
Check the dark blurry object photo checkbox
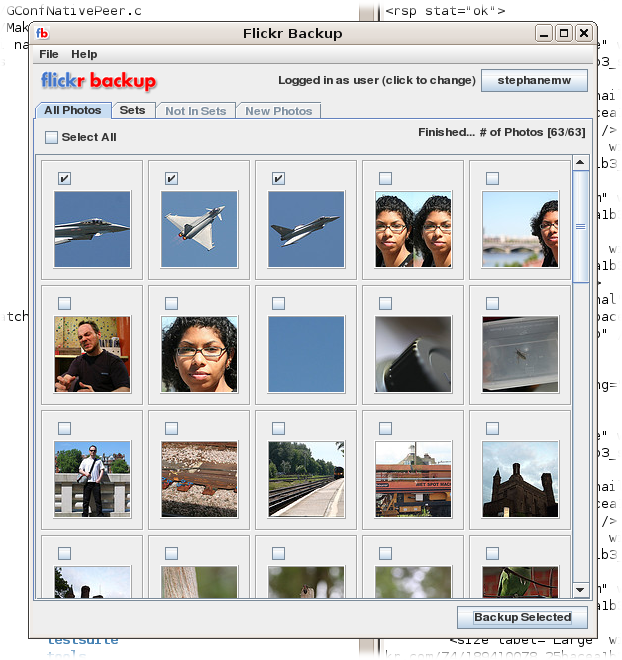tap(385, 303)
